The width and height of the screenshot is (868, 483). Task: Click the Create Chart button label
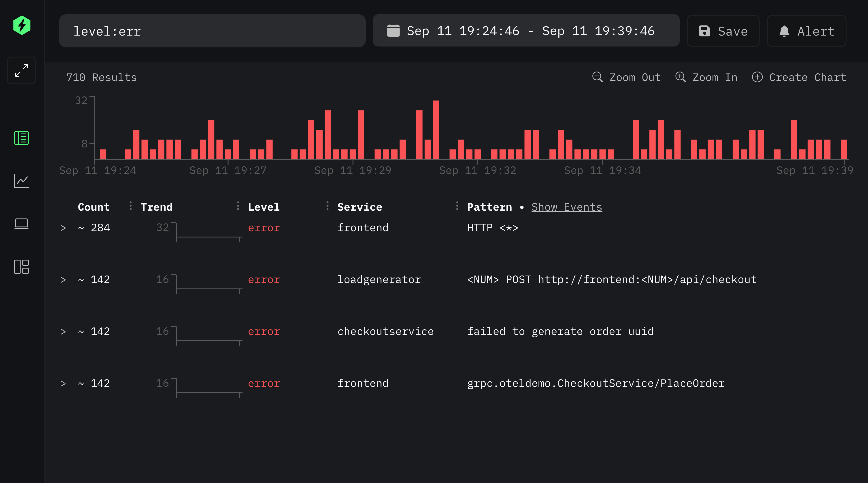[808, 77]
